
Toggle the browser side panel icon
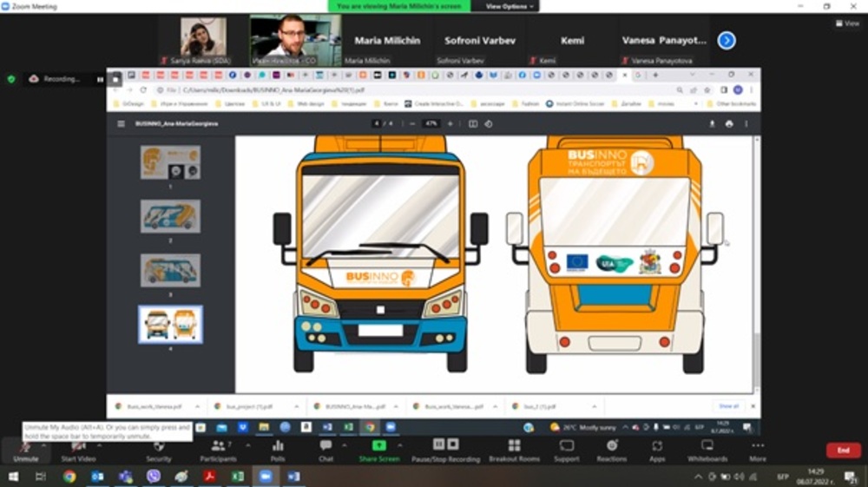click(724, 89)
